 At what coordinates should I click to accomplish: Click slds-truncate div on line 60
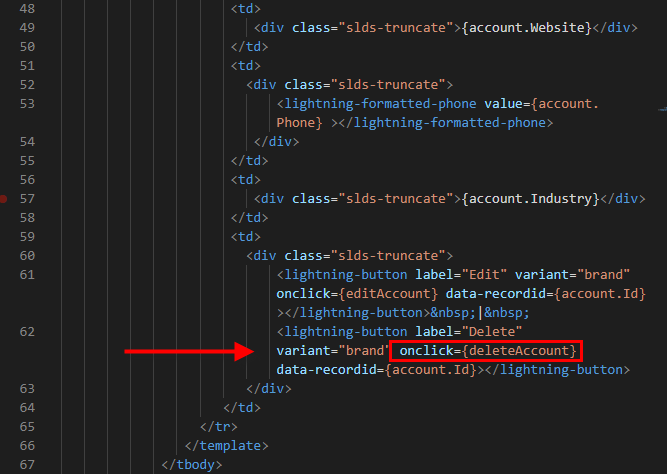[x=350, y=255]
